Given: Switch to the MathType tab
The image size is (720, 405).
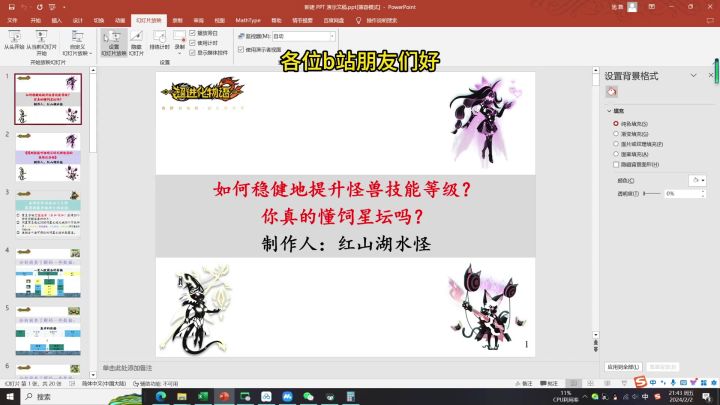Looking at the screenshot, I should (248, 20).
